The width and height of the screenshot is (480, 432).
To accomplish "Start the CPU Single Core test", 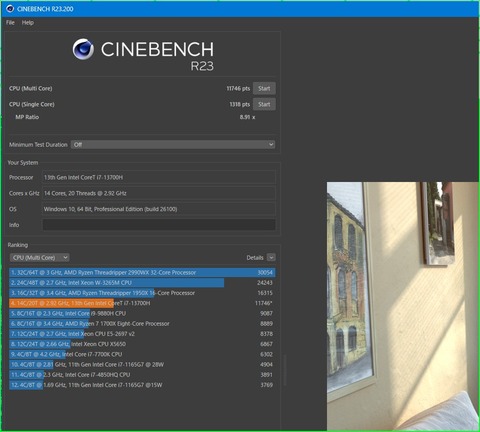I will [x=264, y=104].
